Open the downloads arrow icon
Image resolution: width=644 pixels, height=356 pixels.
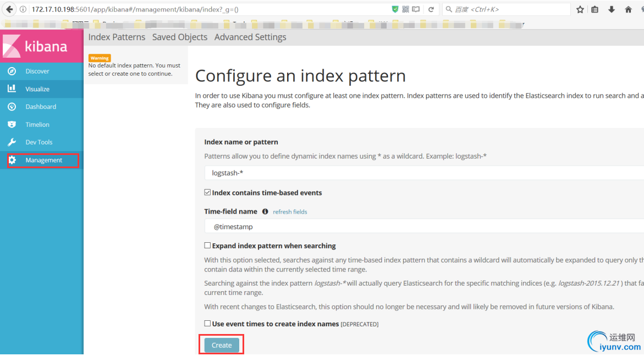click(612, 9)
